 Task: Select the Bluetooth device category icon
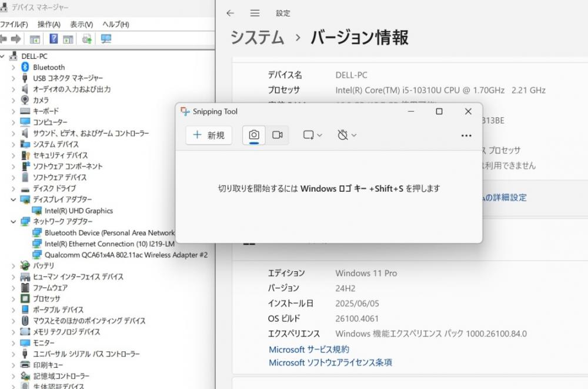click(x=25, y=67)
